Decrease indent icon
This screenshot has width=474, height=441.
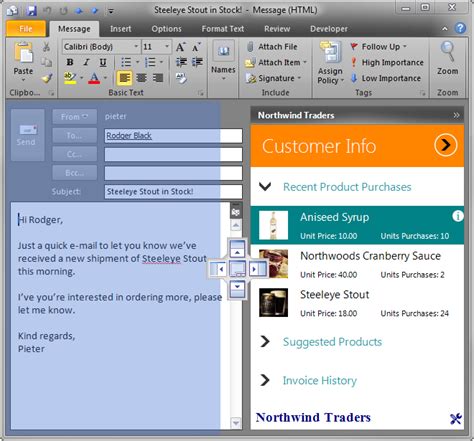181,62
